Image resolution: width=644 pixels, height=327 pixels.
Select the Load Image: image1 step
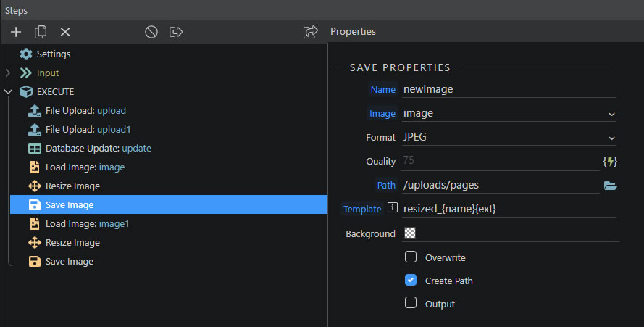78,224
